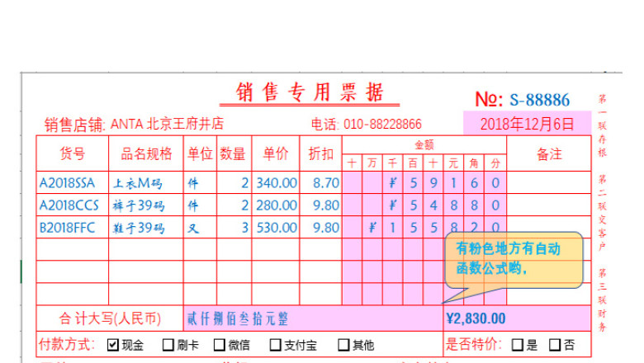Select item code cell B2018FFC
The height and width of the screenshot is (363, 644).
coord(73,227)
